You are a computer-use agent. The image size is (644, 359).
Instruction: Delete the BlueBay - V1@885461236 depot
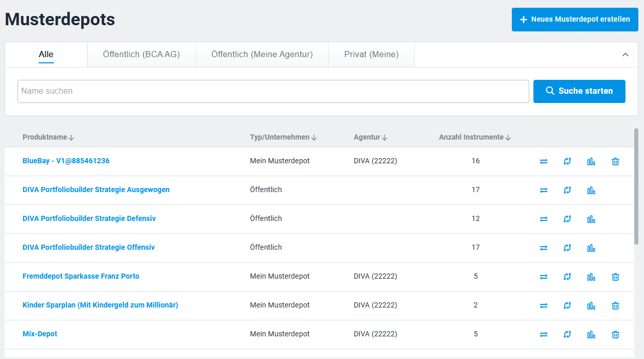point(615,161)
